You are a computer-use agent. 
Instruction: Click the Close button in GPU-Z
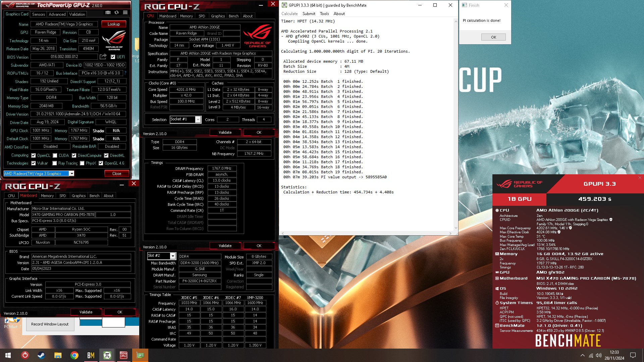point(117,174)
